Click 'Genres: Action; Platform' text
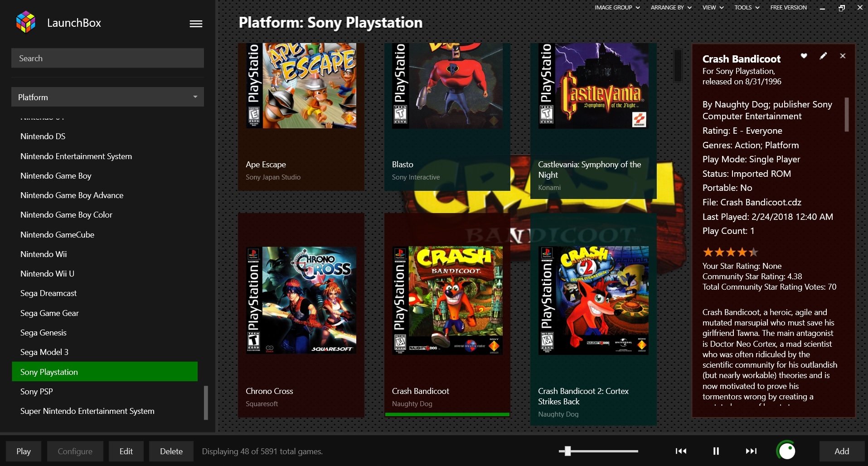 (751, 145)
